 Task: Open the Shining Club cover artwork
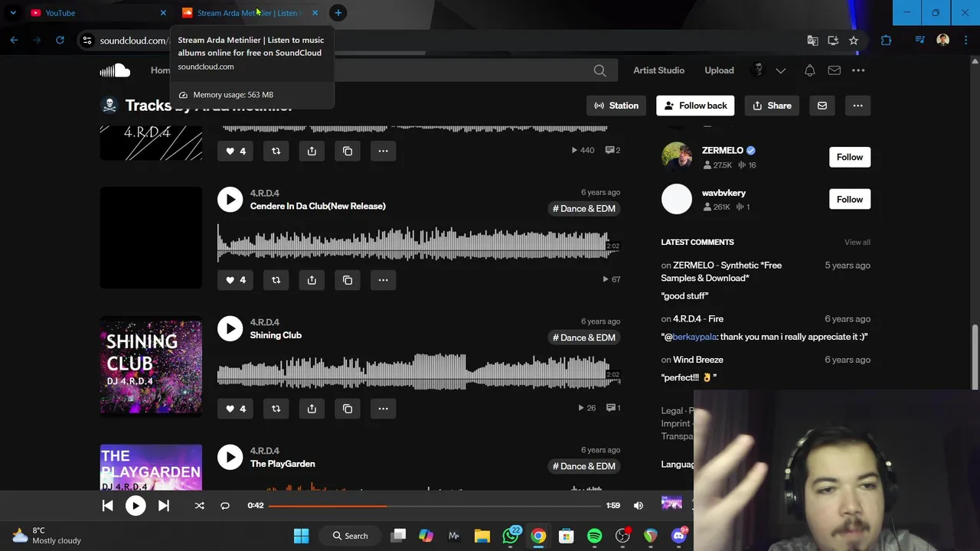[x=151, y=367]
